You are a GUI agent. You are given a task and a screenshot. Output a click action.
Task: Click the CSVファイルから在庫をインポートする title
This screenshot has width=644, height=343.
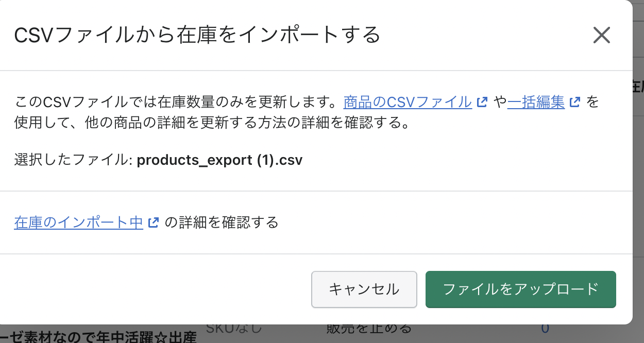(197, 36)
